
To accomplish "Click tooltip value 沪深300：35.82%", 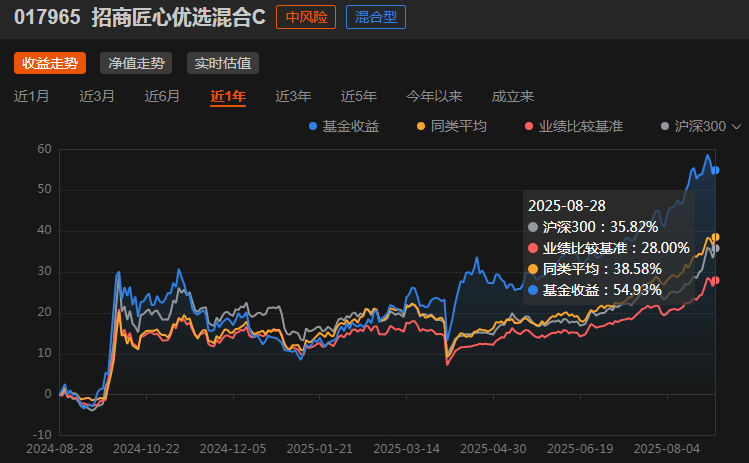I will [x=593, y=227].
